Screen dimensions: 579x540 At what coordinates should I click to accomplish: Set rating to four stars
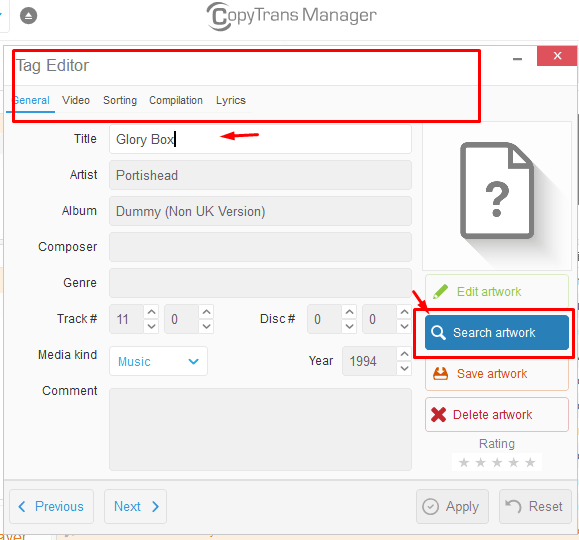point(514,462)
